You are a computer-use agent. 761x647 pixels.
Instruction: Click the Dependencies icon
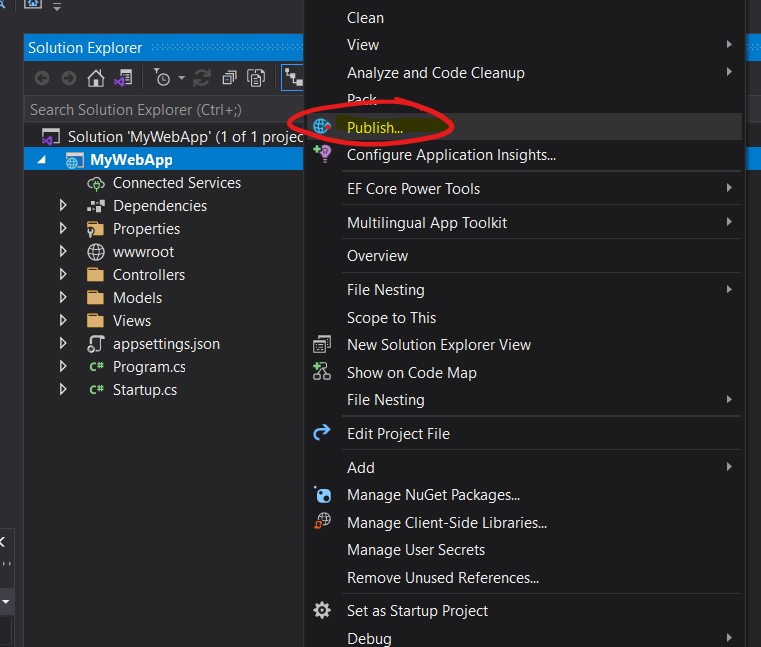(96, 206)
